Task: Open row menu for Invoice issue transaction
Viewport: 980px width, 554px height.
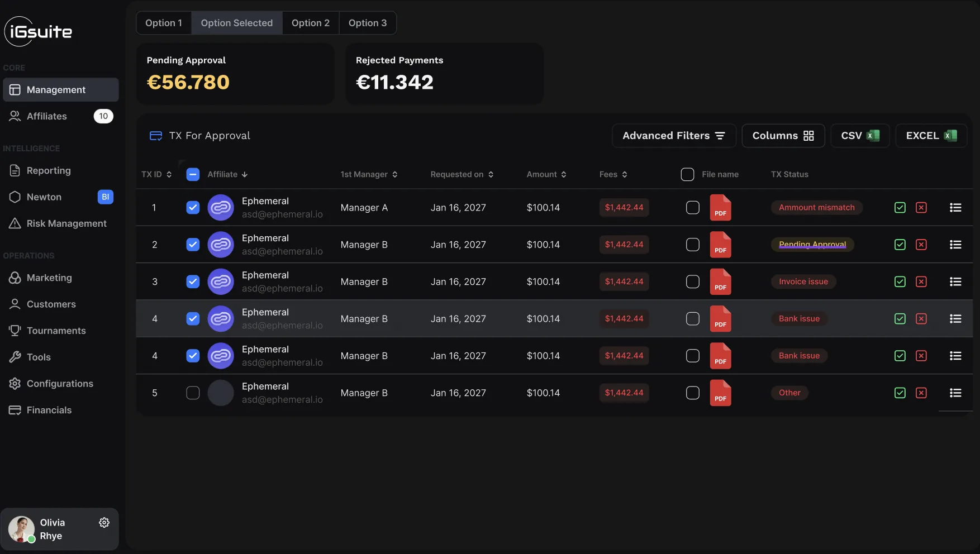Action: [x=955, y=282]
